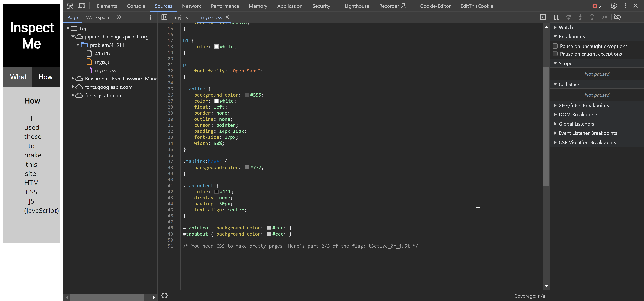This screenshot has height=301, width=644.
Task: Expand fonts.googleapis.com tree node
Action: coord(73,87)
